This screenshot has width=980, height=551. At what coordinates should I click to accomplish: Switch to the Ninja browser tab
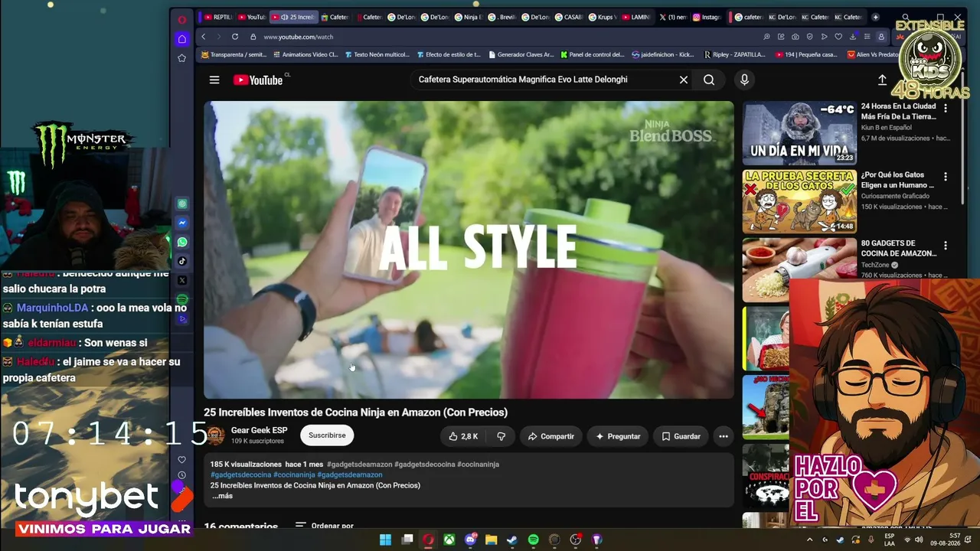[469, 17]
